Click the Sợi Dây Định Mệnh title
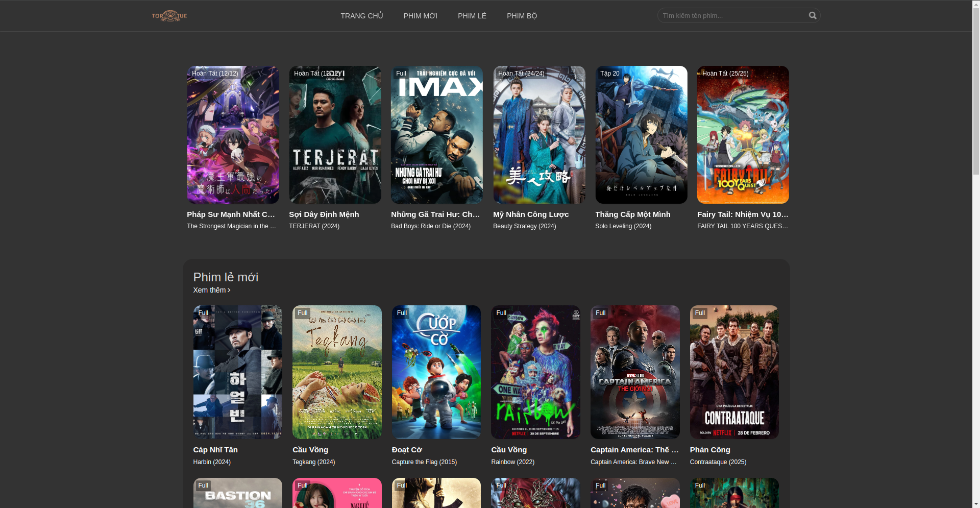Screen dimensions: 980x508 click(x=324, y=214)
